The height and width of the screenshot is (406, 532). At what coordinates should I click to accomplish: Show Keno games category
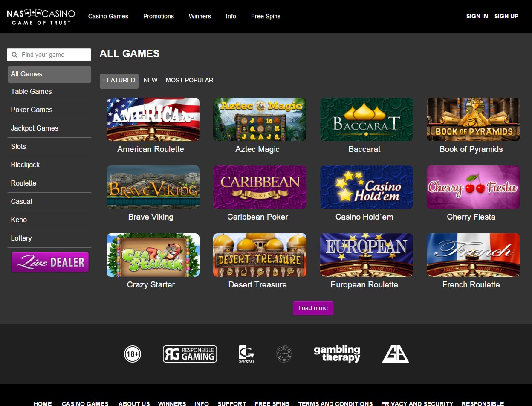pos(49,220)
